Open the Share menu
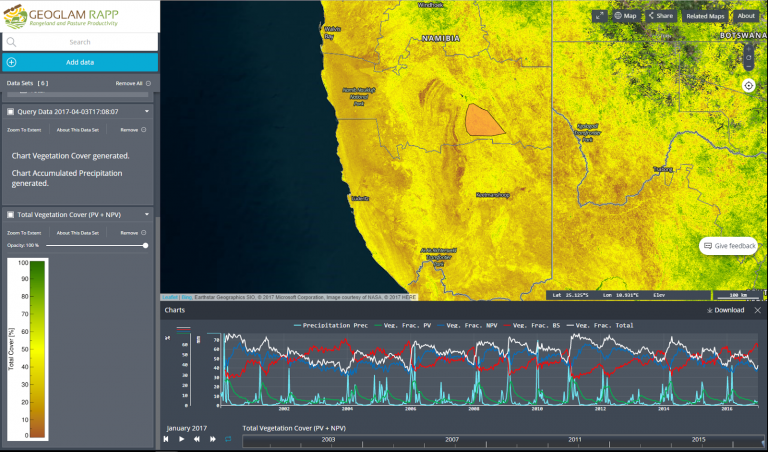The width and height of the screenshot is (768, 452). point(661,16)
